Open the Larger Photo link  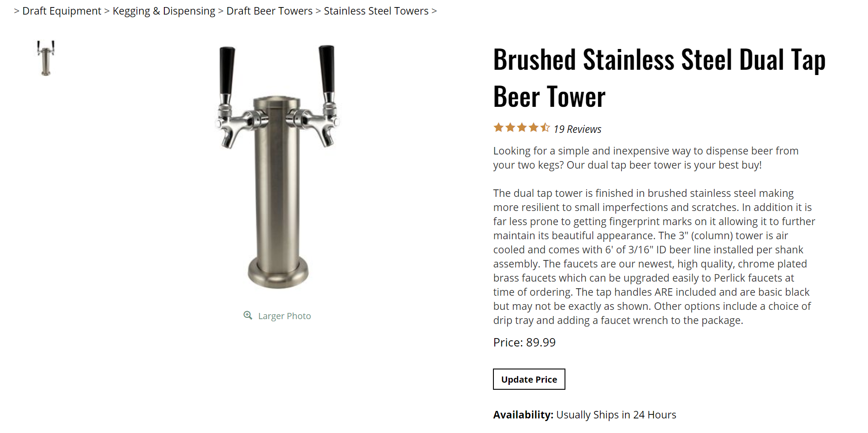point(284,316)
